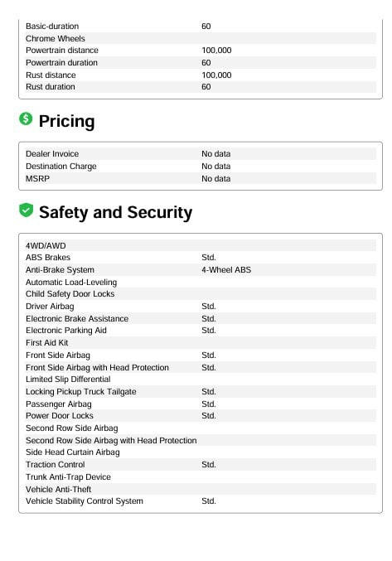Select the Basic-duration row label
This screenshot has height=561, width=392.
52,27
